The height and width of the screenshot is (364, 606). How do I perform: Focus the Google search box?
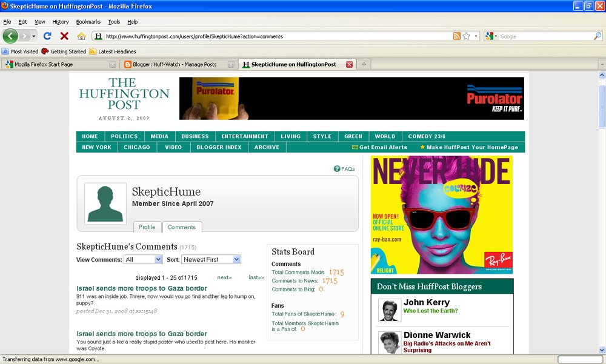click(546, 36)
